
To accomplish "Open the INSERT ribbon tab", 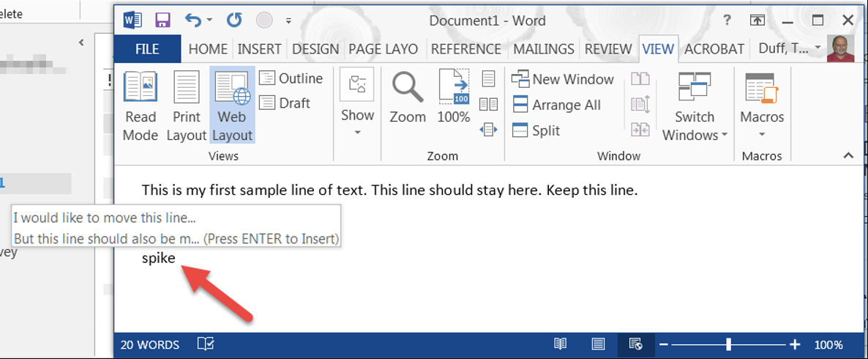I will pyautogui.click(x=259, y=49).
